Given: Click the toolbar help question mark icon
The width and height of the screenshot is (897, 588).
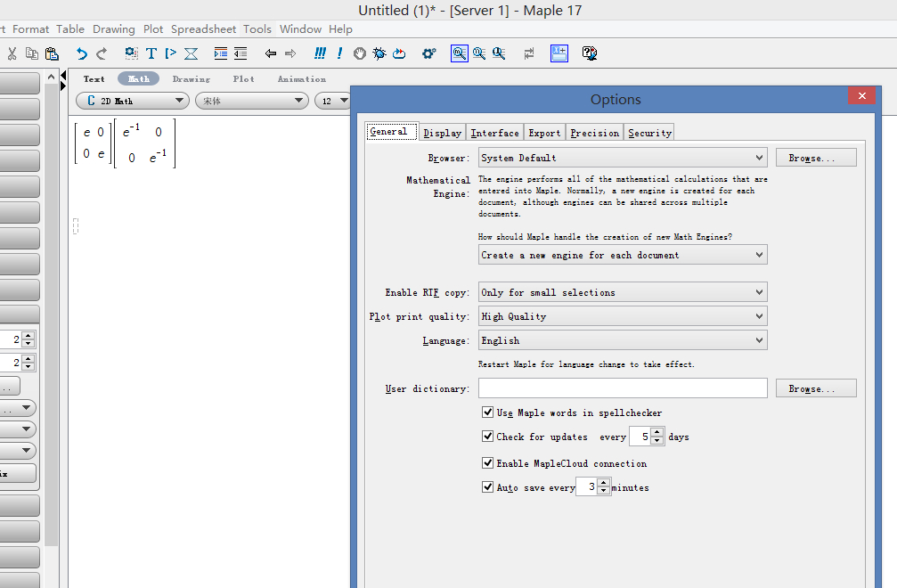Looking at the screenshot, I should pyautogui.click(x=589, y=53).
